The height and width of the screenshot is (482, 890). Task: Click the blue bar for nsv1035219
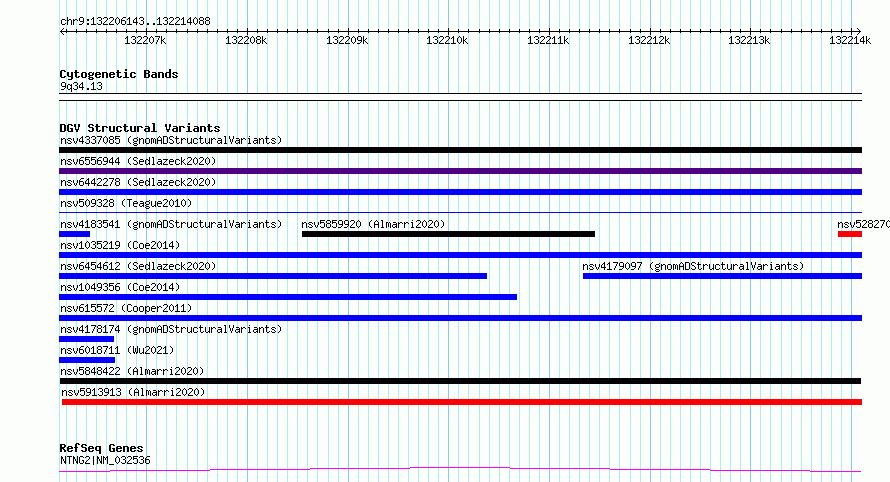pos(460,255)
